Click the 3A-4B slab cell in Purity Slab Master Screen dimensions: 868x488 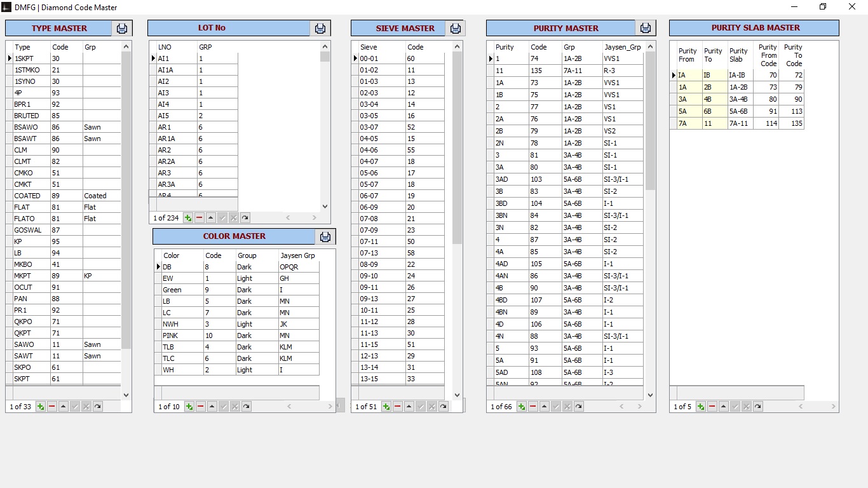click(740, 99)
